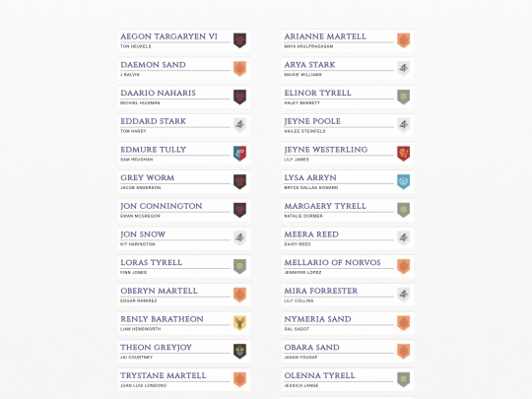Viewport: 532px width, 399px height.
Task: Select the Jon Connington character card
Action: pos(184,210)
